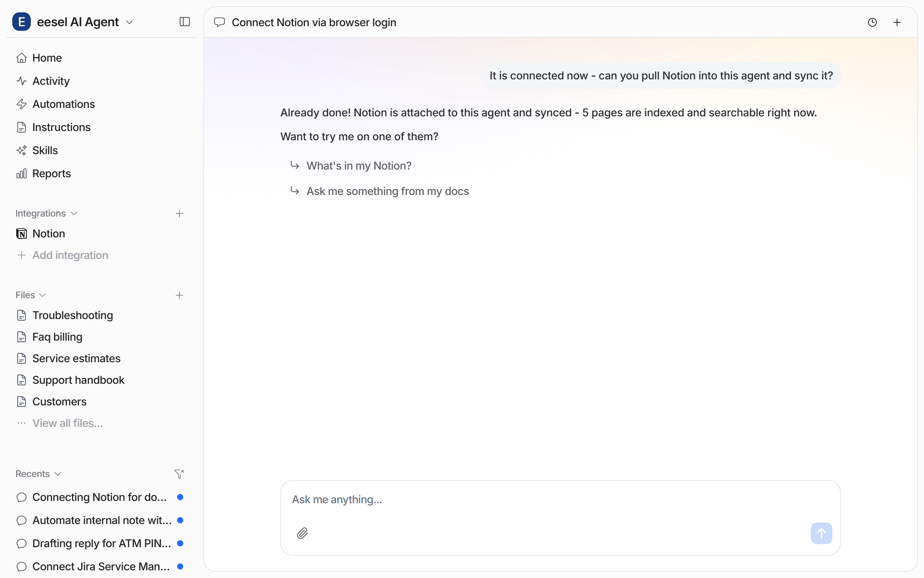Click unread dot beside Connecting Notion chat
Viewport: 924px width, 578px height.
pos(180,497)
